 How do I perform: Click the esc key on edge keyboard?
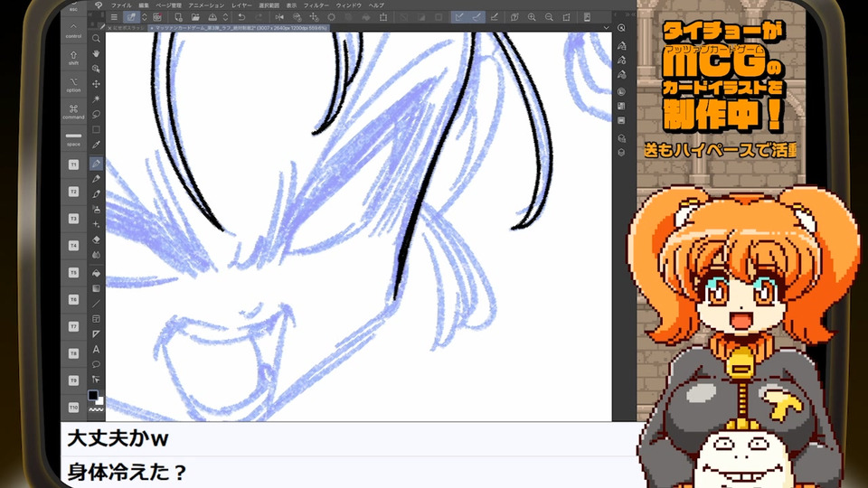coord(73,9)
